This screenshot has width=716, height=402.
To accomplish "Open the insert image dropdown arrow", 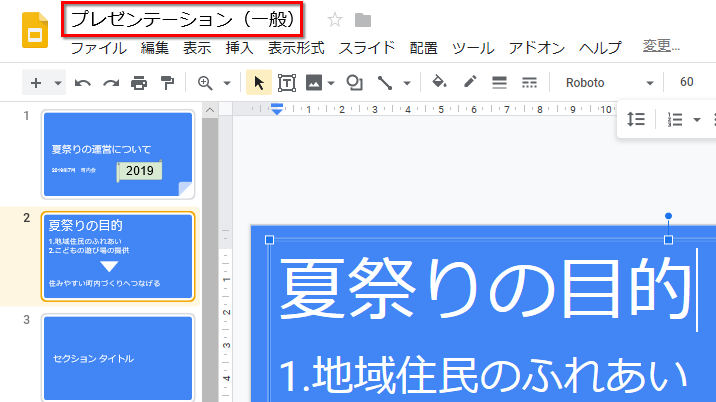I will (331, 83).
